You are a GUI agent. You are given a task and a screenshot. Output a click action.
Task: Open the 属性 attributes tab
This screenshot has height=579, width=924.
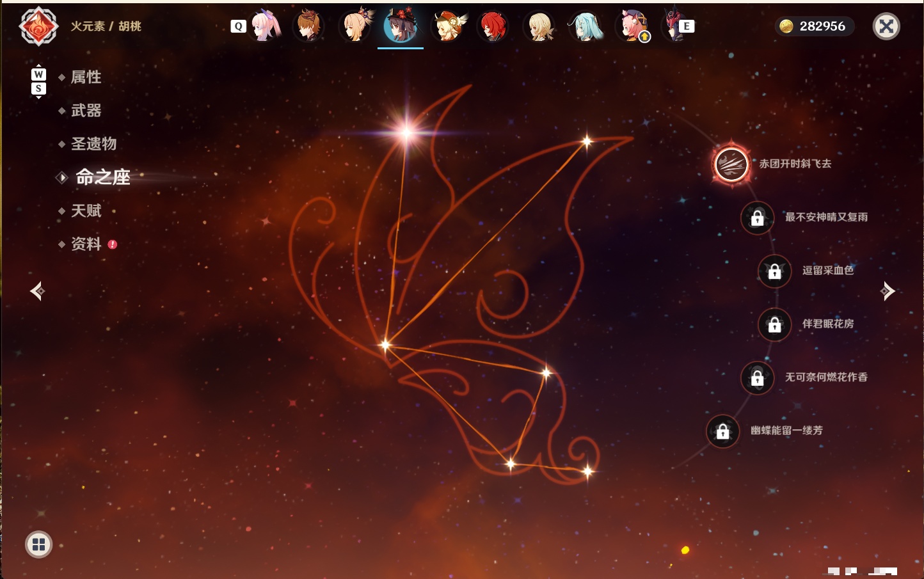pos(86,77)
